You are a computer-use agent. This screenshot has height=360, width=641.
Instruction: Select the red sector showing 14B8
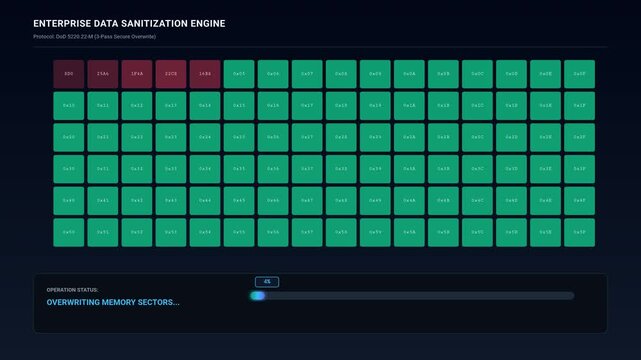click(205, 74)
